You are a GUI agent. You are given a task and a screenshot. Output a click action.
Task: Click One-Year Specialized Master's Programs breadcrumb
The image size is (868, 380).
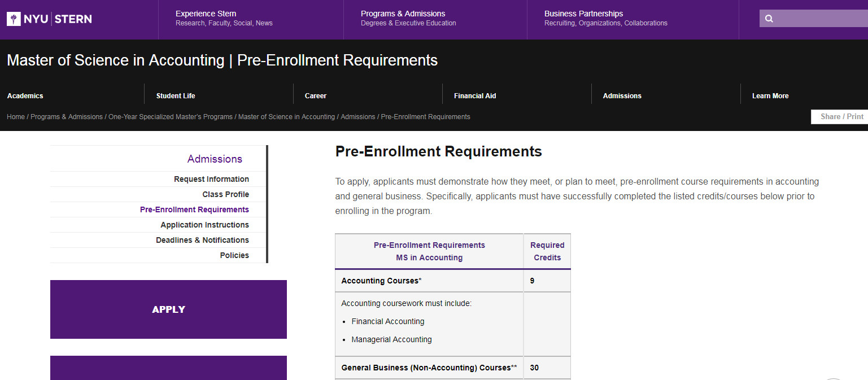click(x=171, y=117)
